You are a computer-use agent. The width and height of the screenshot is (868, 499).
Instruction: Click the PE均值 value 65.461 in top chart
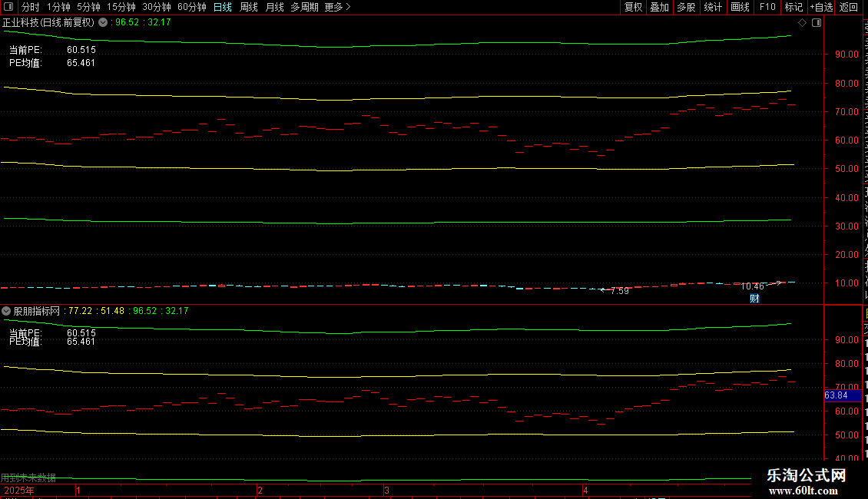[81, 63]
